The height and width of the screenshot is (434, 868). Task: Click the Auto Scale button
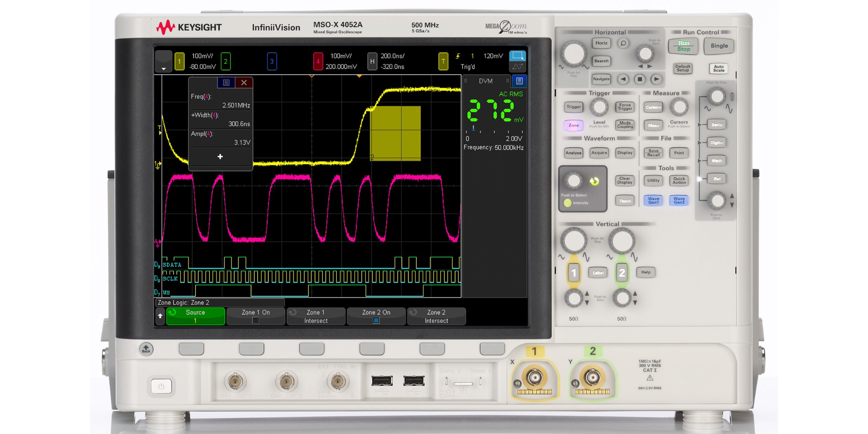[718, 69]
